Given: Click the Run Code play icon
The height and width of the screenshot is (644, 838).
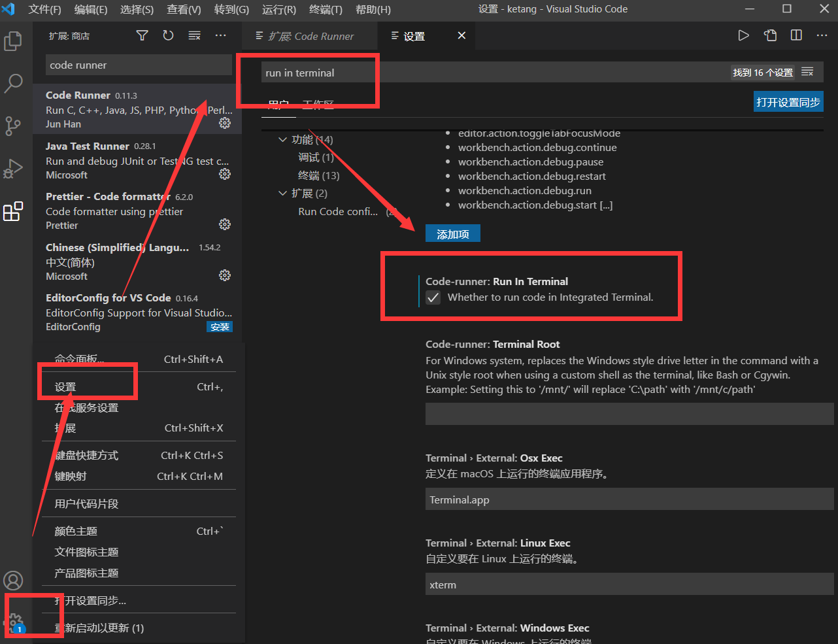Looking at the screenshot, I should pos(743,35).
